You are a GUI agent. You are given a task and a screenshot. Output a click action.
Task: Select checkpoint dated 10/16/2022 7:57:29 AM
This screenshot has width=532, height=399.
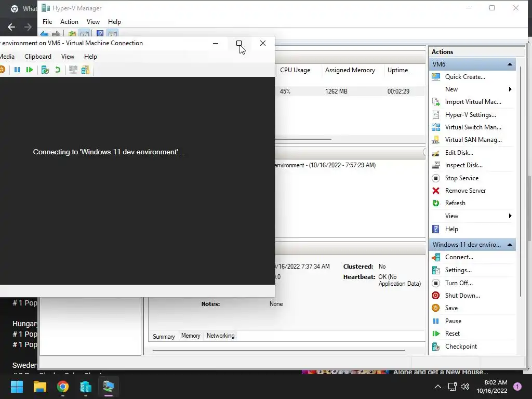(325, 165)
